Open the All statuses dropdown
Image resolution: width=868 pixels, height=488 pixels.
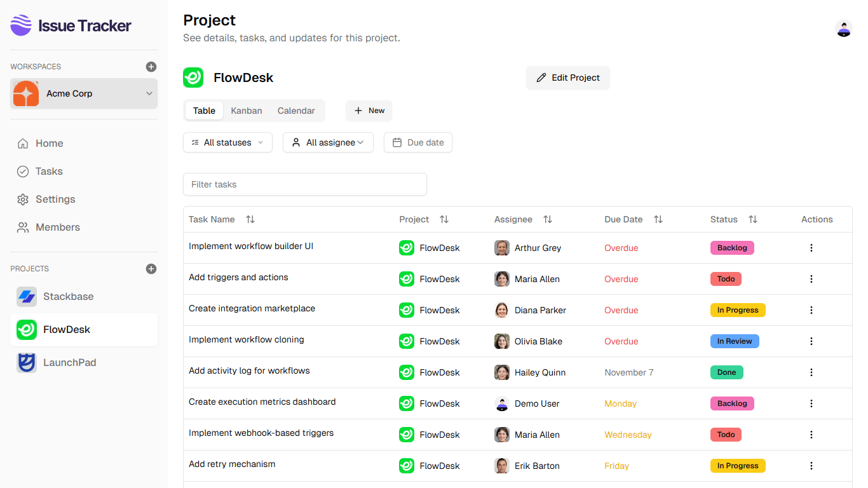227,142
